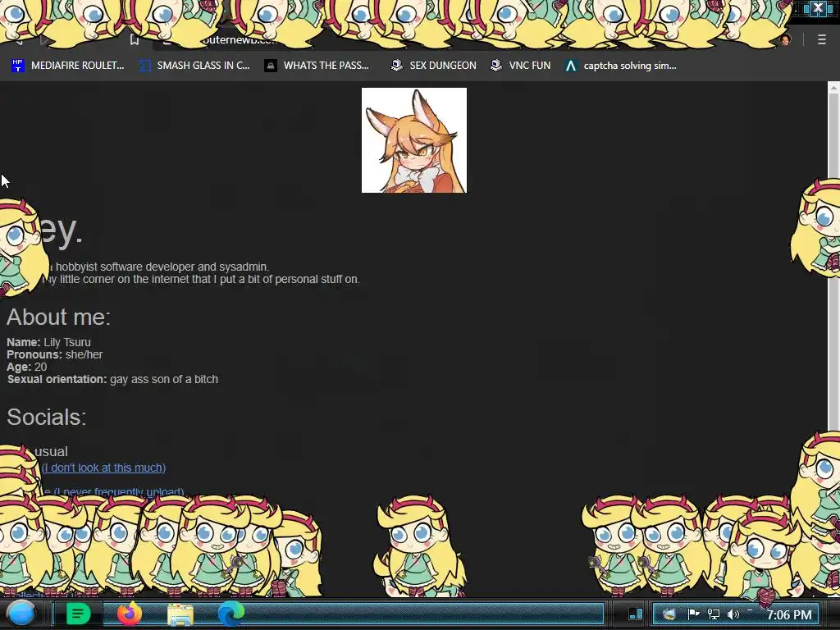Launch Firefox from the taskbar

[129, 614]
